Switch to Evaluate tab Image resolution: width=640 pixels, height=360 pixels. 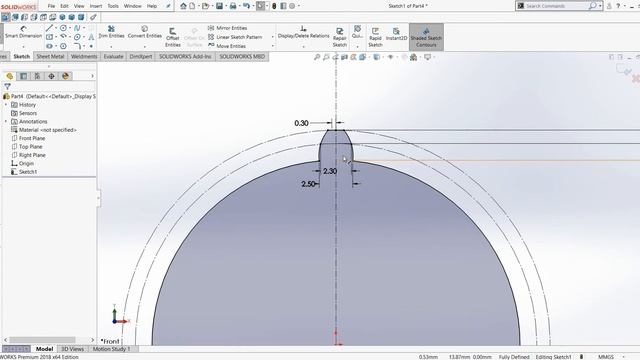pyautogui.click(x=113, y=57)
